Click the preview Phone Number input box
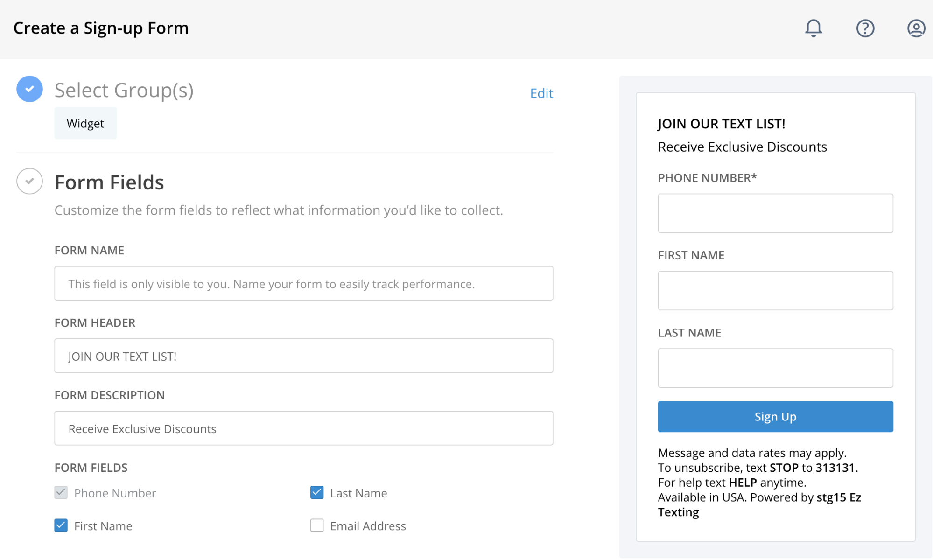Screen dimensions: 933x560 pos(775,213)
